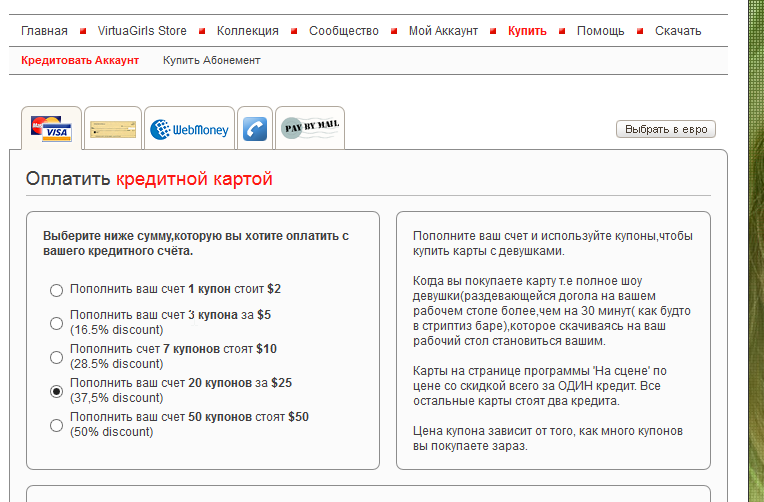This screenshot has width=764, height=502.
Task: Visit the 'Сообщество' section
Action: pyautogui.click(x=344, y=31)
